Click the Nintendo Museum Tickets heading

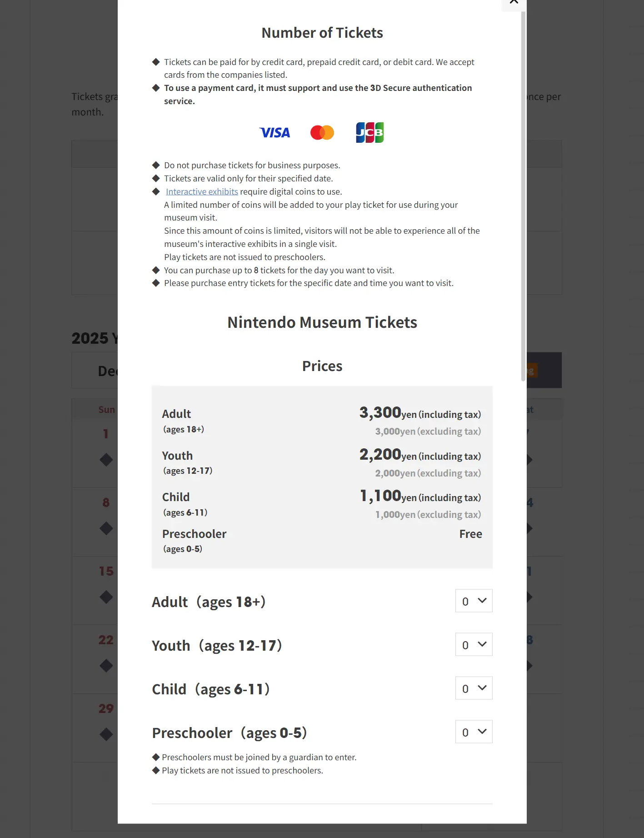(322, 322)
